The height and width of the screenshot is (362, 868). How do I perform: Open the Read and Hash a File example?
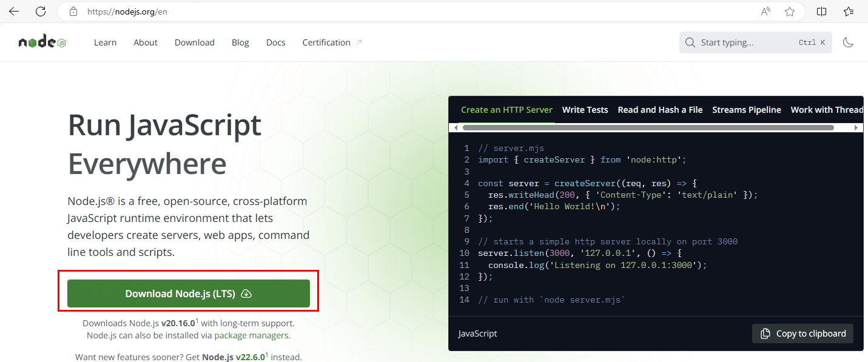660,110
